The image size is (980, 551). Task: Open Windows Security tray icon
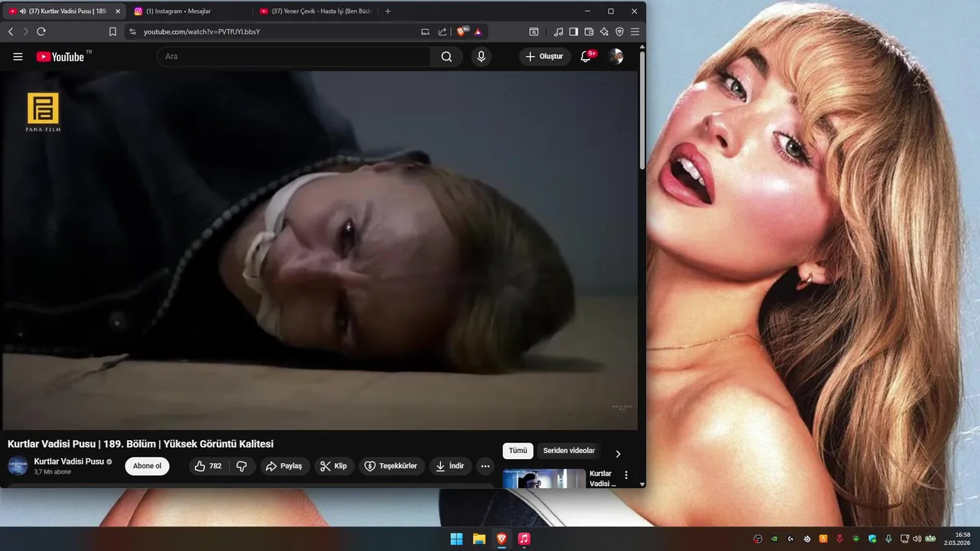click(872, 539)
